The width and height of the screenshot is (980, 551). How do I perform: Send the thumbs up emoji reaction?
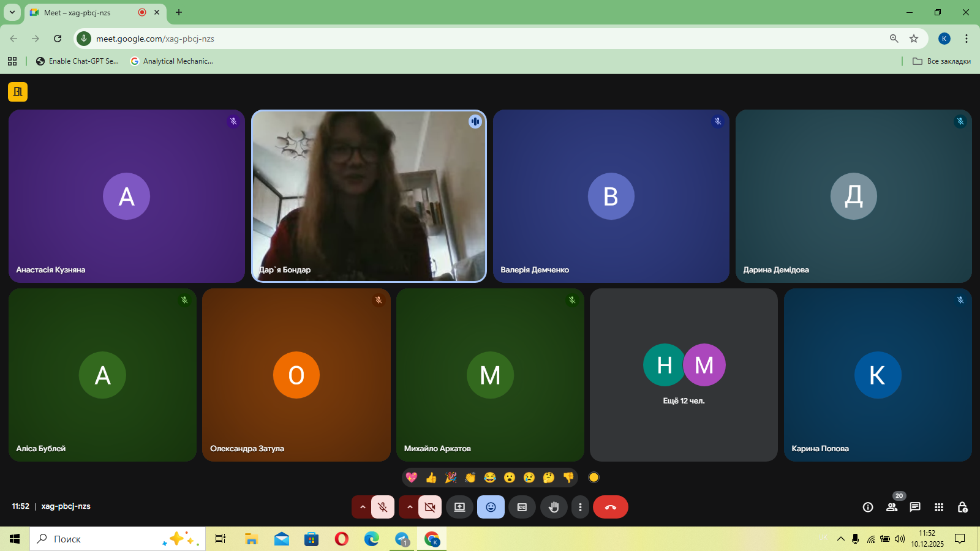point(431,478)
